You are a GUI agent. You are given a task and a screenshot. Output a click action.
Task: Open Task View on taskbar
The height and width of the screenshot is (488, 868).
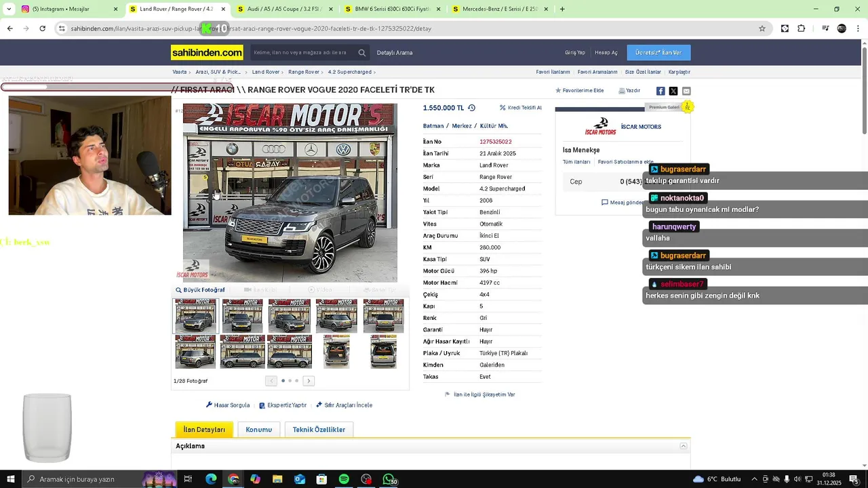click(189, 479)
